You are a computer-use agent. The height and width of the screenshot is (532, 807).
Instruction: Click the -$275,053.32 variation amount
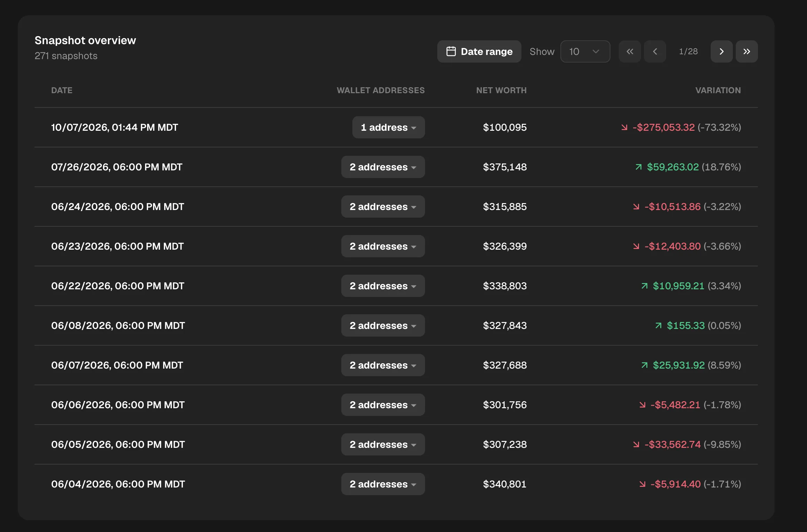(663, 127)
